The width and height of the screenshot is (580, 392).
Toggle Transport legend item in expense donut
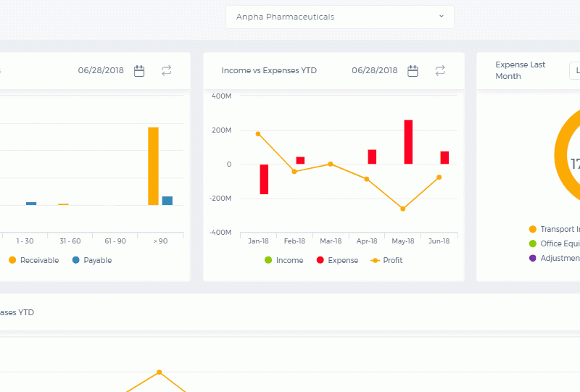[554, 229]
